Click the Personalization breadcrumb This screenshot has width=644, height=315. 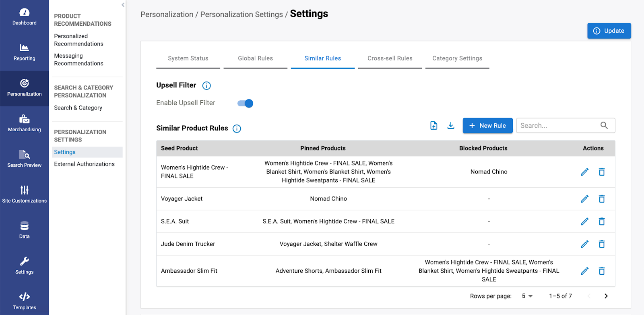pyautogui.click(x=167, y=15)
